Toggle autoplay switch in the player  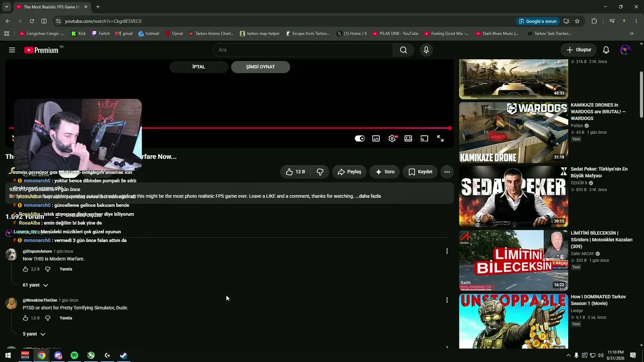[360, 139]
